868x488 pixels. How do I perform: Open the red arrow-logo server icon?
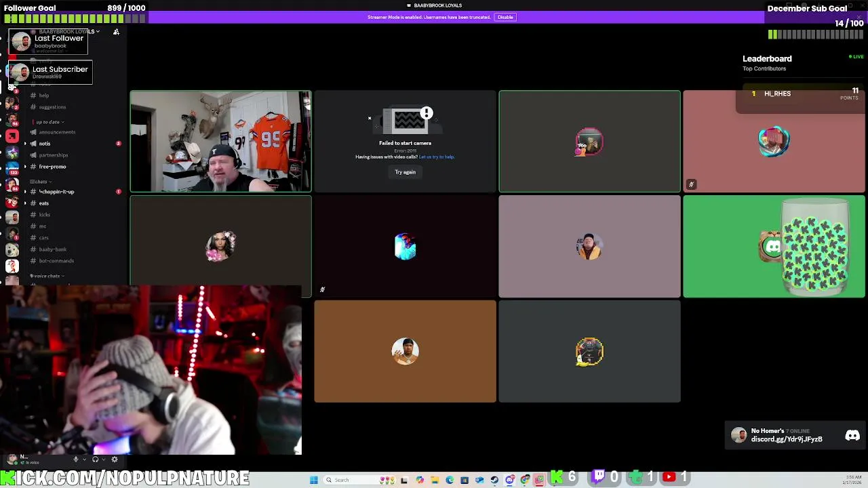(x=12, y=136)
